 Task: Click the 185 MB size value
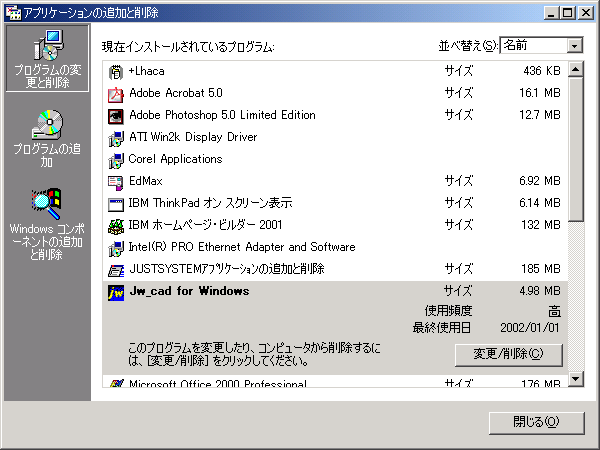[540, 269]
